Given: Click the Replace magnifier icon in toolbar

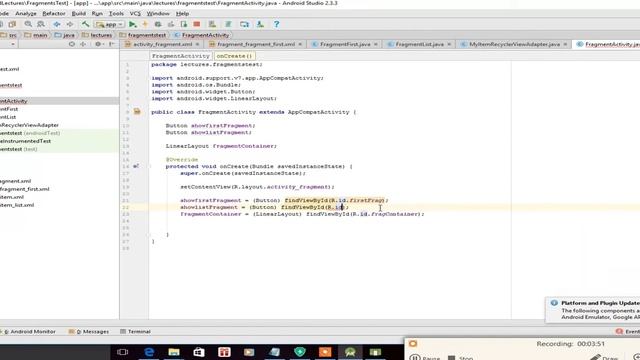Looking at the screenshot, I should (x=41, y=24).
